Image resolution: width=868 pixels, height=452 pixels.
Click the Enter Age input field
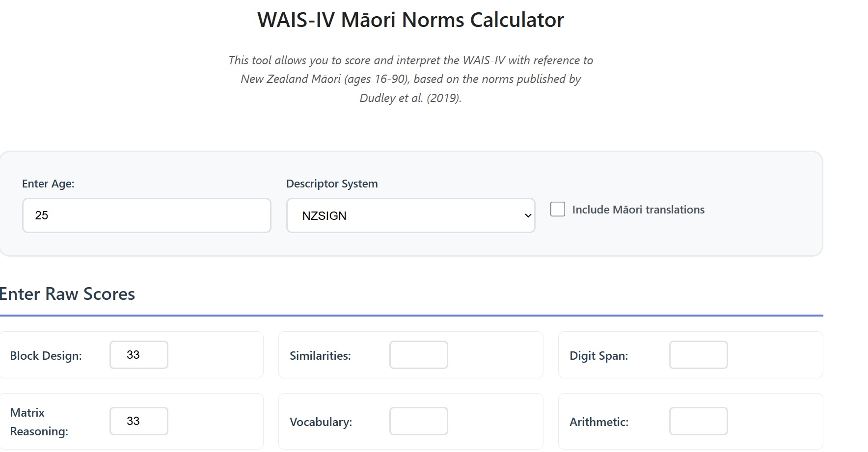(x=146, y=215)
